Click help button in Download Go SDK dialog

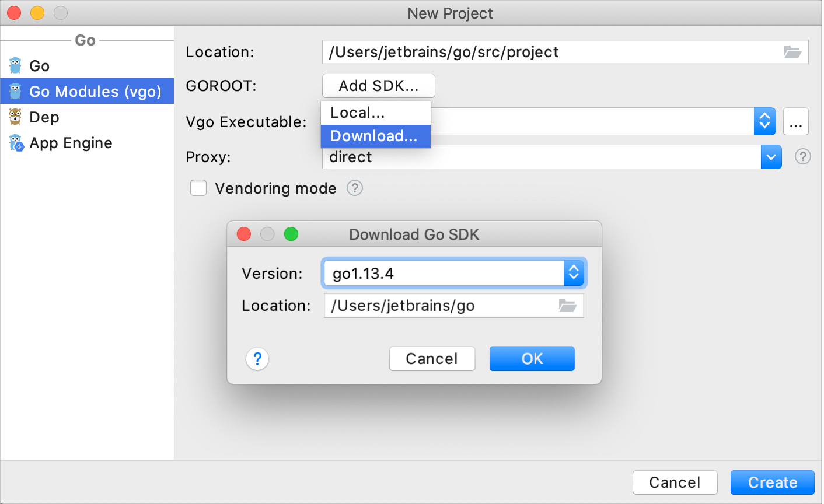click(x=257, y=358)
